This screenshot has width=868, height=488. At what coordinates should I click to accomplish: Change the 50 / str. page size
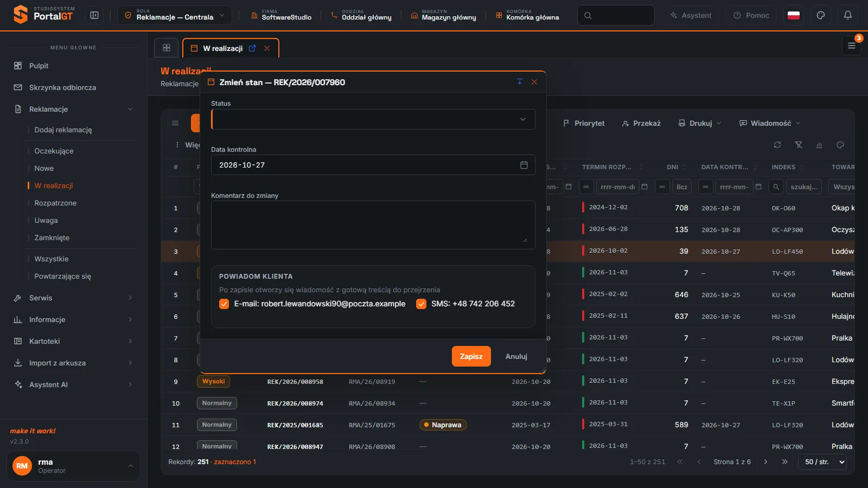click(x=822, y=462)
